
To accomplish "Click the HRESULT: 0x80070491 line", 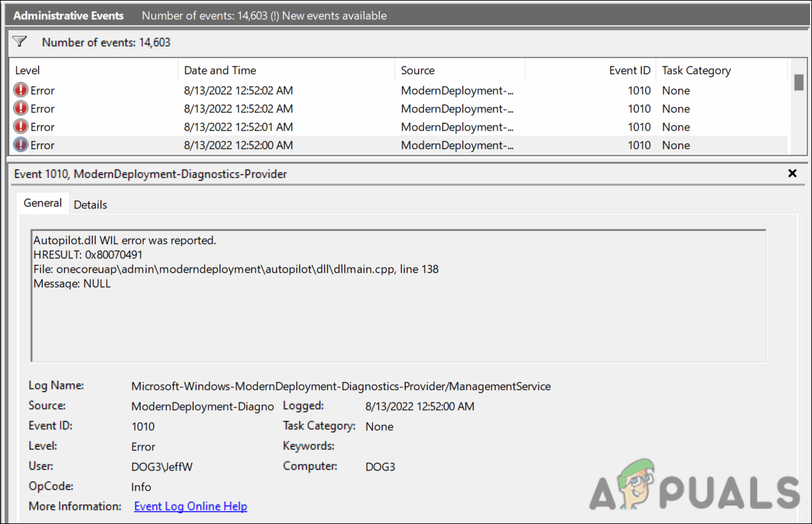I will coord(88,255).
